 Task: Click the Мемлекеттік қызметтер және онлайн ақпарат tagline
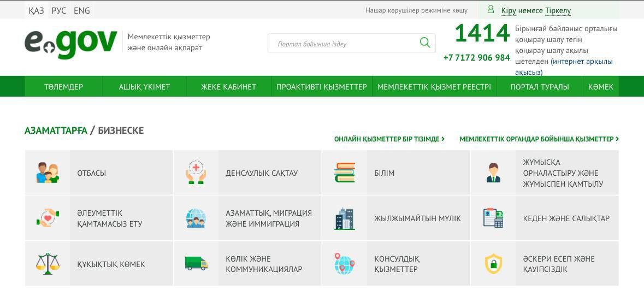point(169,42)
